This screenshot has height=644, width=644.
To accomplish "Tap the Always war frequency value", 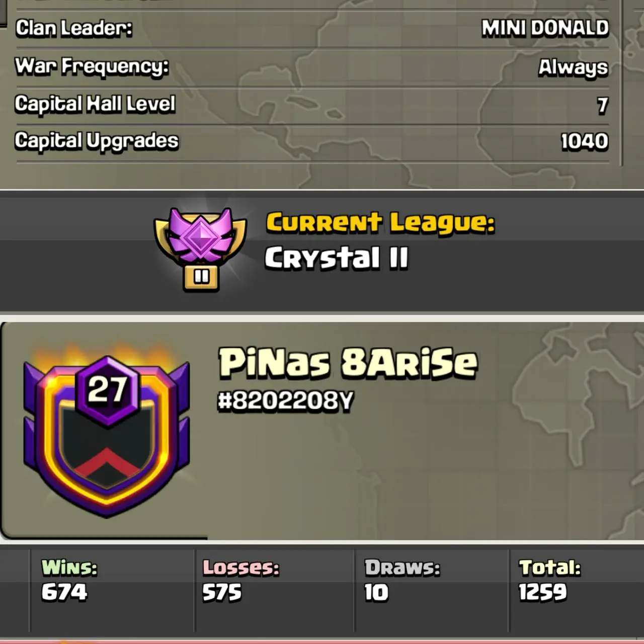I will (x=573, y=67).
